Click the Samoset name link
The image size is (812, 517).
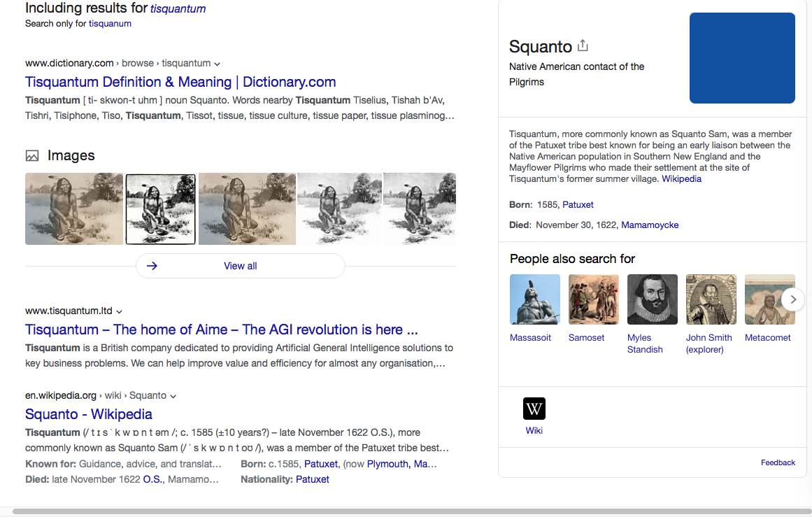click(586, 338)
